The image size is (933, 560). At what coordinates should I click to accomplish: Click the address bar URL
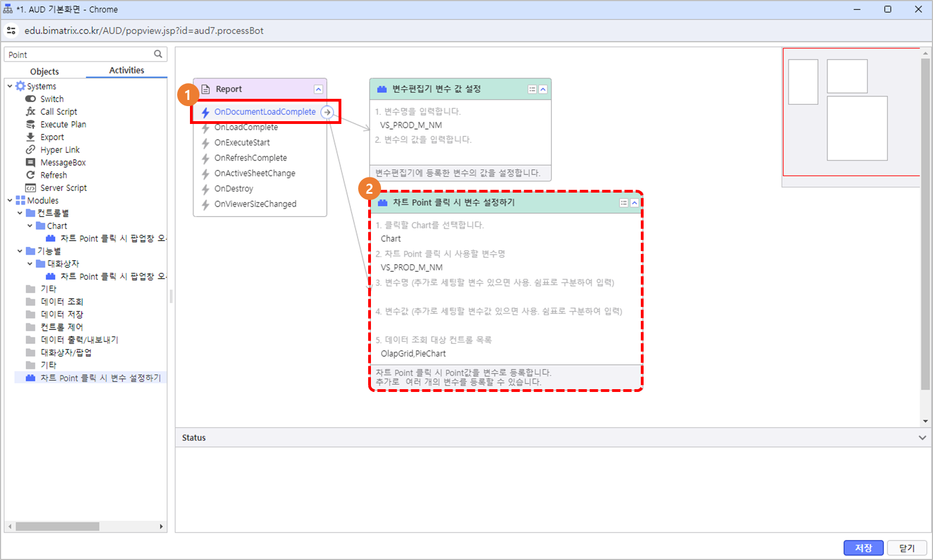pos(144,31)
